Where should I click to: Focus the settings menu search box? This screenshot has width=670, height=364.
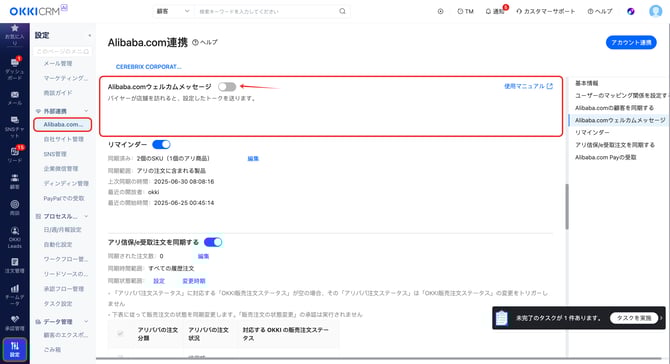(x=63, y=51)
